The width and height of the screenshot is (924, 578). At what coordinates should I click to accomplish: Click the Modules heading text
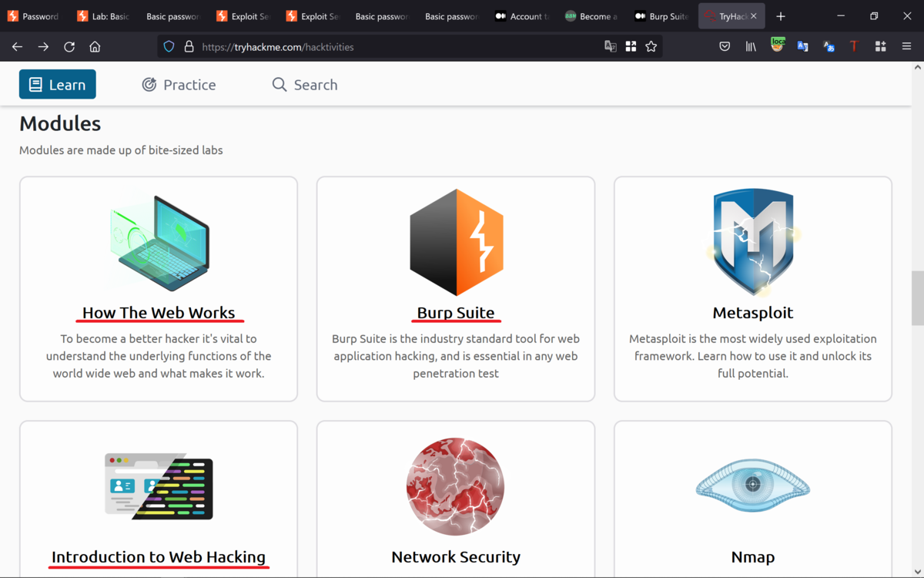pyautogui.click(x=60, y=123)
